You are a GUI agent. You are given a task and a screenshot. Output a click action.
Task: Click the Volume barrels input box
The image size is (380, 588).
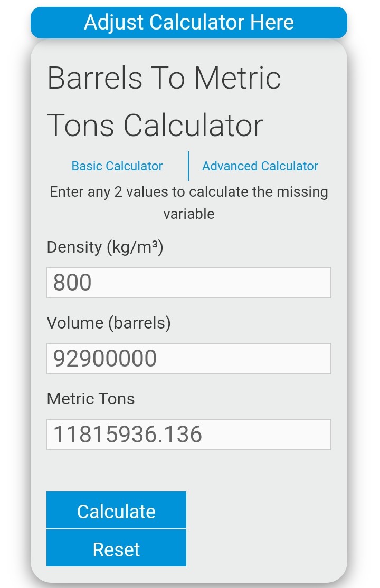[x=189, y=359]
